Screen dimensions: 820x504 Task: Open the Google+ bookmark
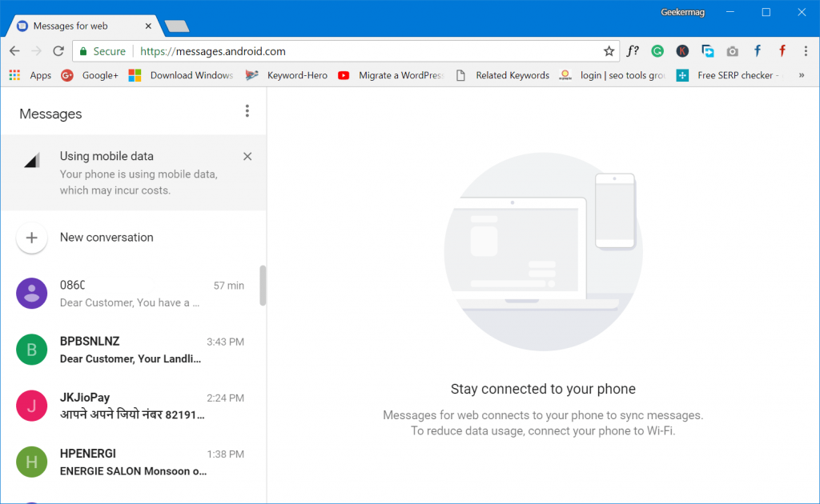pos(90,75)
